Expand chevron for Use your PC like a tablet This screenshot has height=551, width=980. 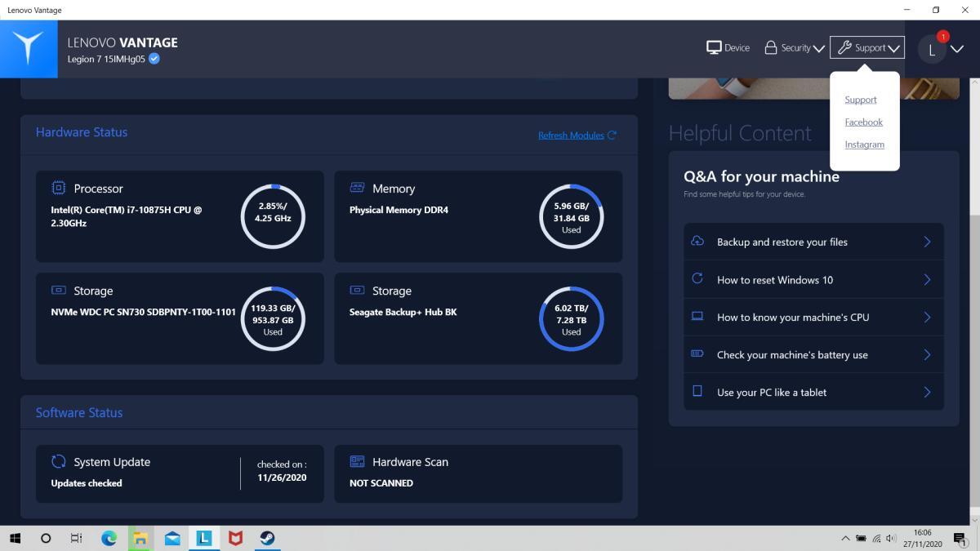927,392
